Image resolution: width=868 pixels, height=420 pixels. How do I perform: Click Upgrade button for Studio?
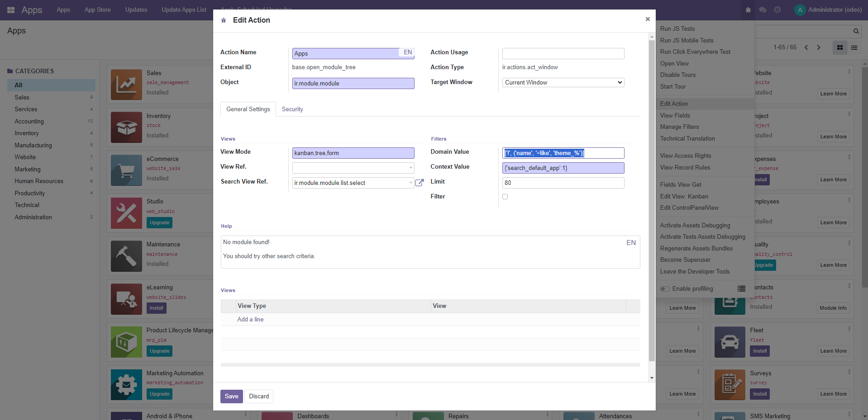pyautogui.click(x=159, y=222)
